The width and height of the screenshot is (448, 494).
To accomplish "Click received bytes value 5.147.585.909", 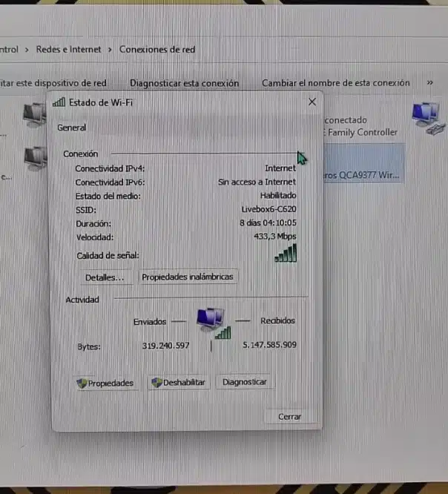I will click(269, 345).
